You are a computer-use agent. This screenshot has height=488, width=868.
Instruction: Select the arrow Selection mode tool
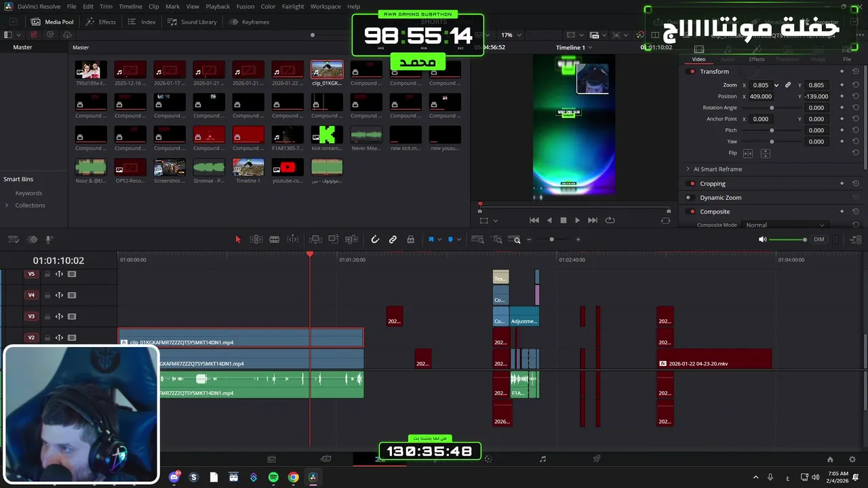[x=237, y=239]
